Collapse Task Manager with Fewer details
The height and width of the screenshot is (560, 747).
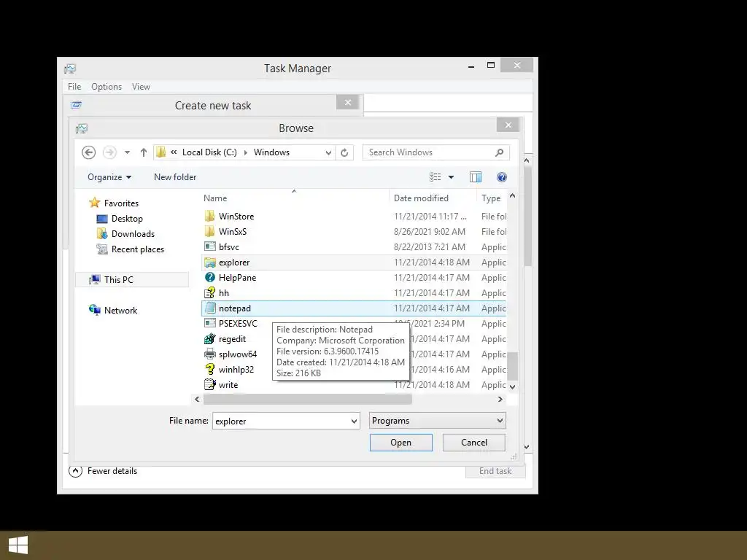(103, 471)
